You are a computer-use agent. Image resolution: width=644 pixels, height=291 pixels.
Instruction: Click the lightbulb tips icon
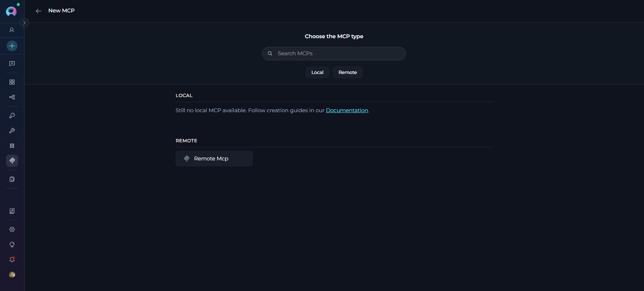click(12, 244)
